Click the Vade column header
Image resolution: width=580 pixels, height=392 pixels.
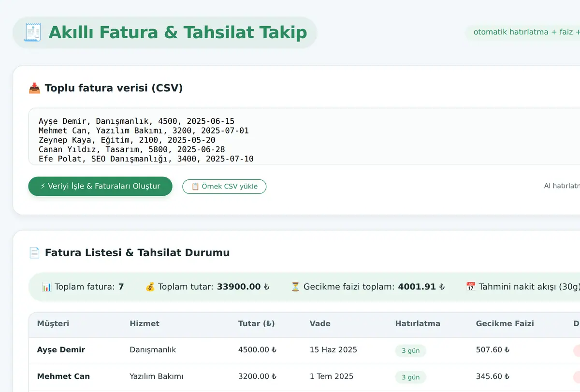320,323
